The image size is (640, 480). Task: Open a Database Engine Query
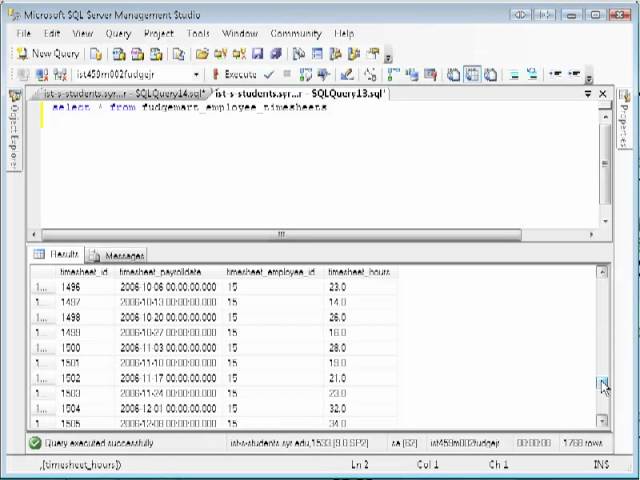96,54
